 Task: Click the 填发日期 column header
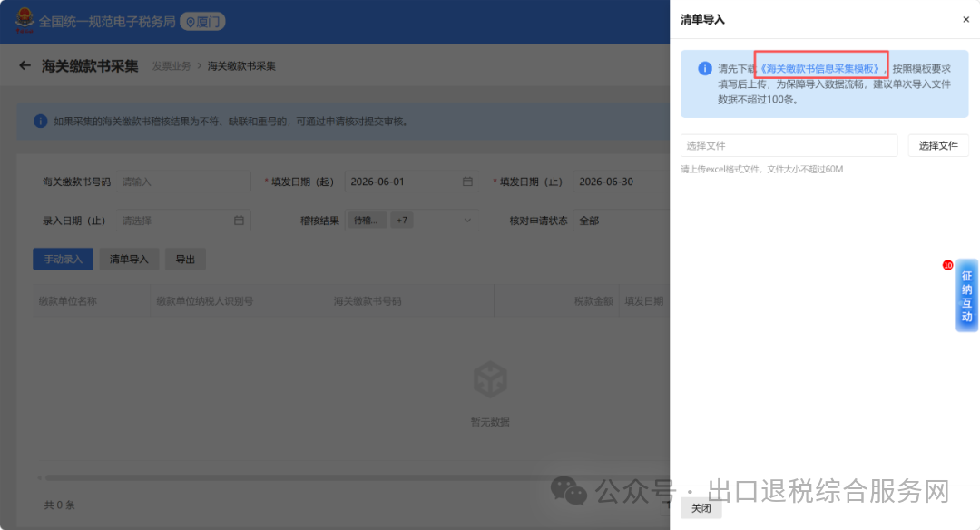(x=644, y=301)
